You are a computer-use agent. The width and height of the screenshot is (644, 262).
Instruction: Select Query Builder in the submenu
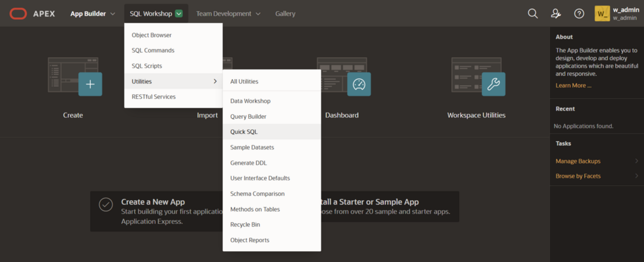point(248,116)
